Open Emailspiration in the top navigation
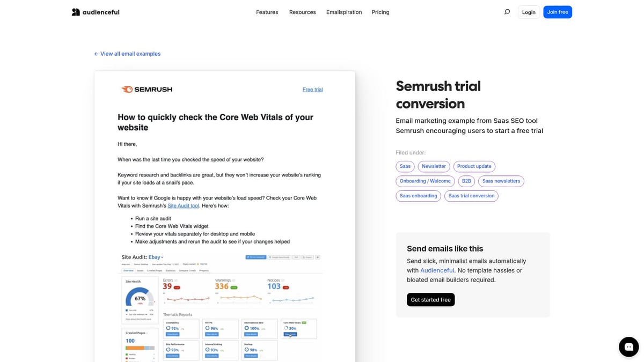Viewport: 644px width, 362px height. (x=344, y=12)
